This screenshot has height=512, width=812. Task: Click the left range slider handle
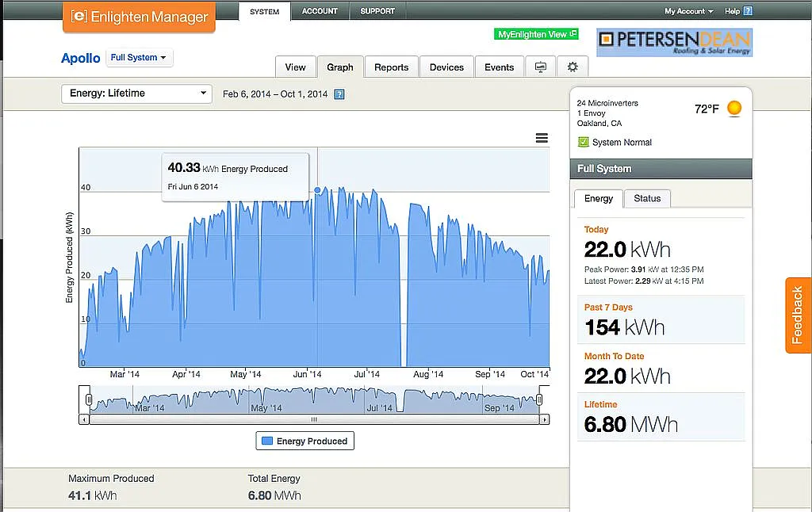[89, 399]
